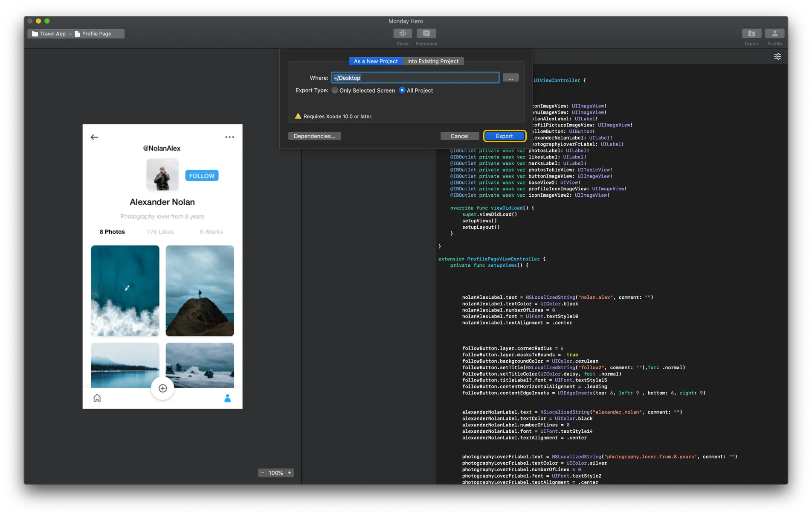Click 'alexanderNolanLabel.textColor = UIColor.black' line
The width and height of the screenshot is (812, 516).
click(x=527, y=418)
